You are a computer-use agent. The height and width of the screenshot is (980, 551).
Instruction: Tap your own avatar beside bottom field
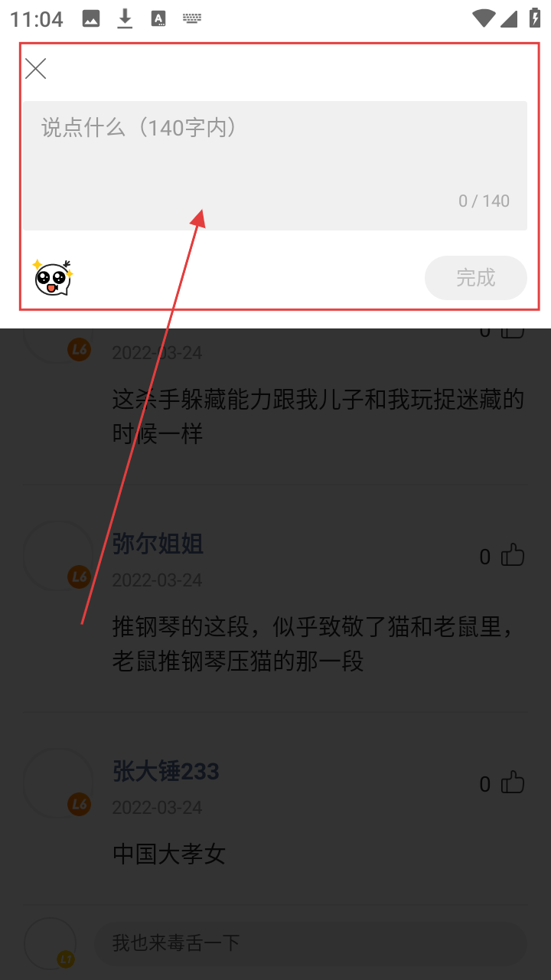pos(51,943)
